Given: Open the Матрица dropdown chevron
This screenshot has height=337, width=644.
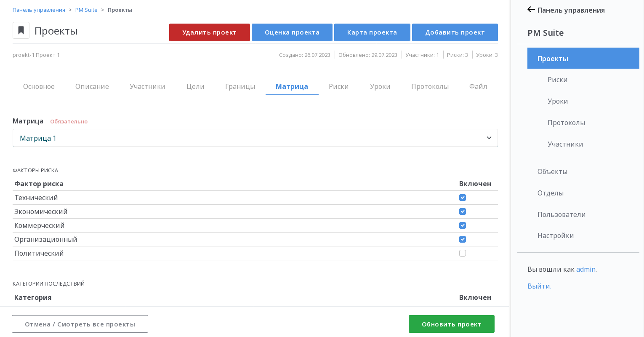Looking at the screenshot, I should tap(489, 138).
